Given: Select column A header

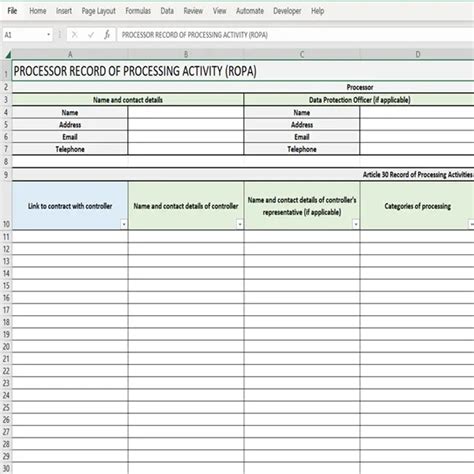Looking at the screenshot, I should pyautogui.click(x=70, y=54).
